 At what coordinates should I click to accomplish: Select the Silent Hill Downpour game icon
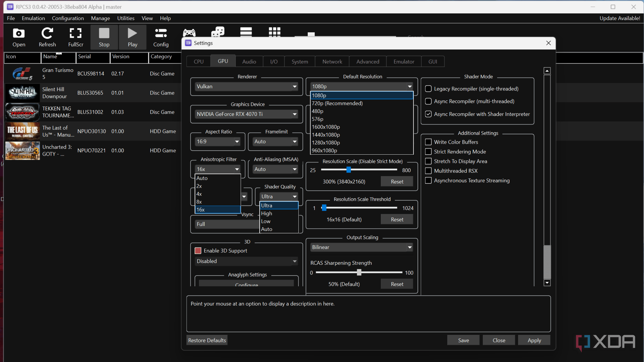pyautogui.click(x=22, y=93)
